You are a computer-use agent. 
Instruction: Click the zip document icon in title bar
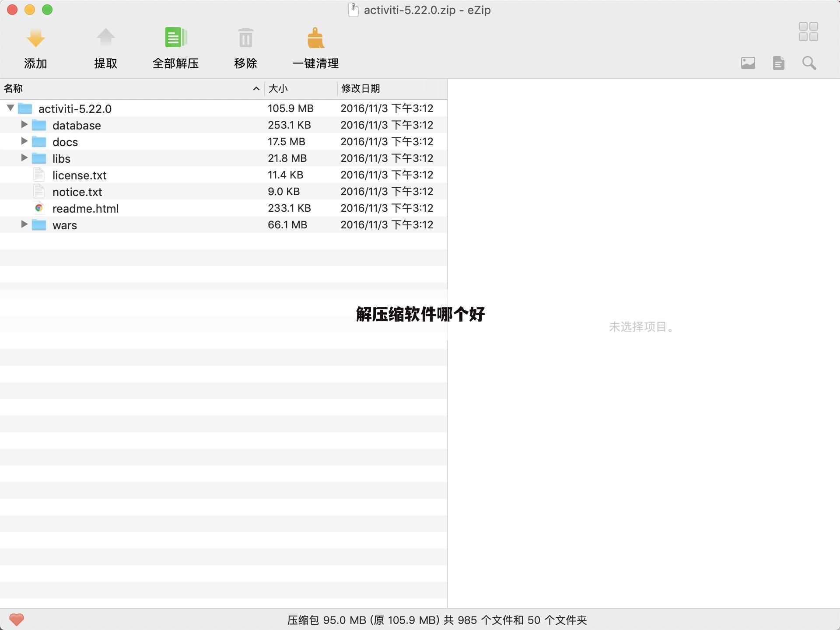353,10
